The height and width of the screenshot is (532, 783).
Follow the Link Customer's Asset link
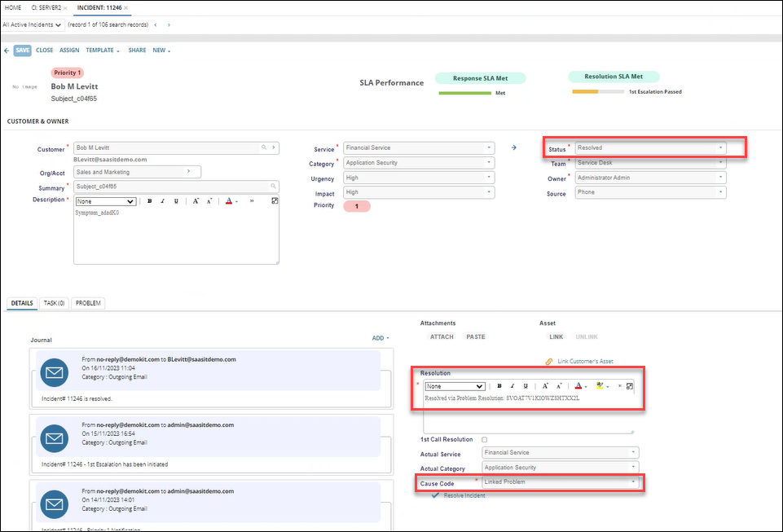pos(585,361)
